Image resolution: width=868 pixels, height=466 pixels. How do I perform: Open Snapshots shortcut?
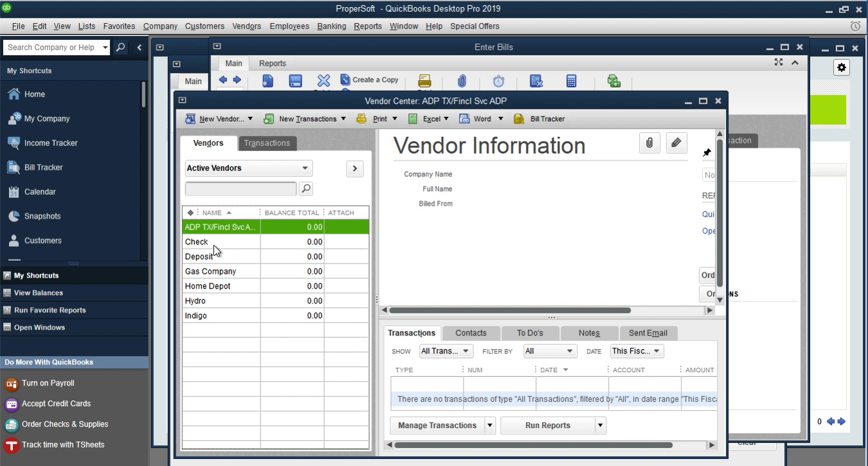click(x=33, y=216)
